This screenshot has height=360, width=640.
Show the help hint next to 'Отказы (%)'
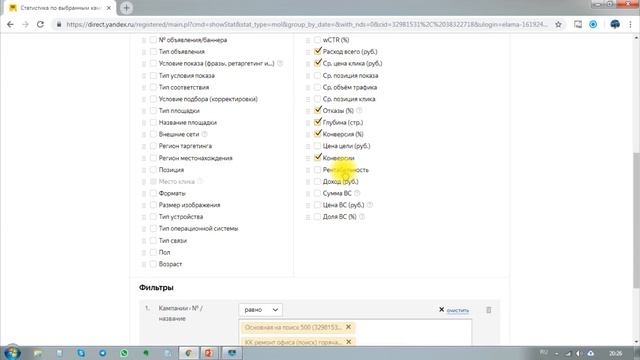359,111
